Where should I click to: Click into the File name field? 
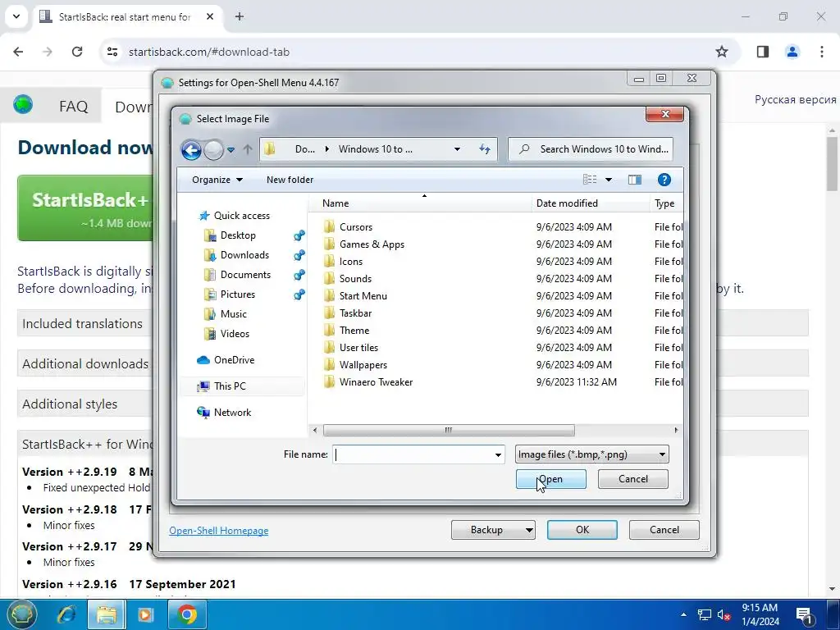point(413,454)
